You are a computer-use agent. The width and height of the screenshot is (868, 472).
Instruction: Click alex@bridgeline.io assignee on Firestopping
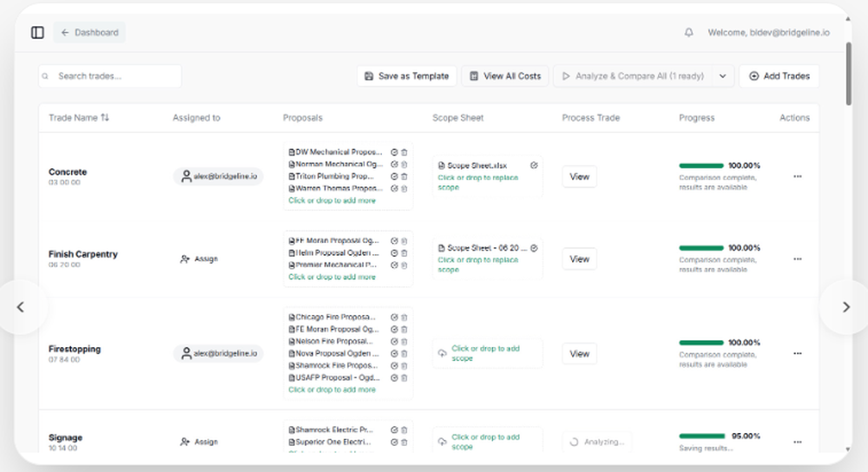click(x=219, y=354)
